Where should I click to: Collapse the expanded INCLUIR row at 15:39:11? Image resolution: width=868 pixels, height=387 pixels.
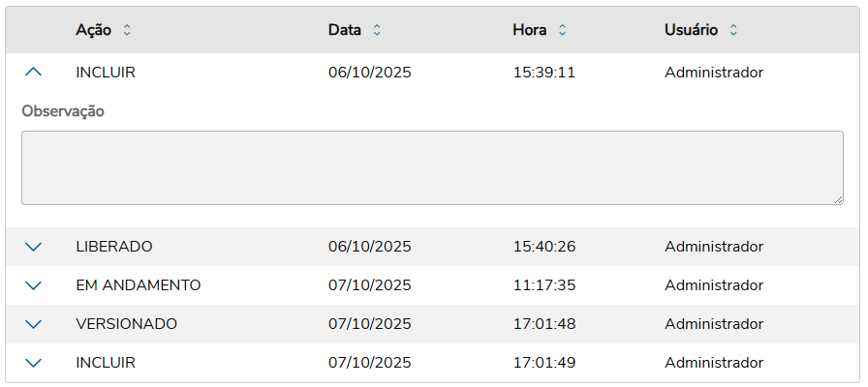34,73
